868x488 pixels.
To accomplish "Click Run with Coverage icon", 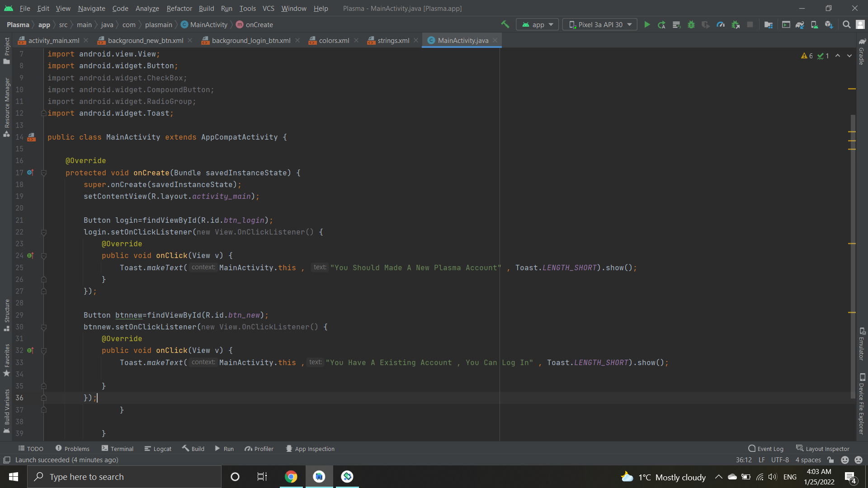I will pyautogui.click(x=706, y=24).
